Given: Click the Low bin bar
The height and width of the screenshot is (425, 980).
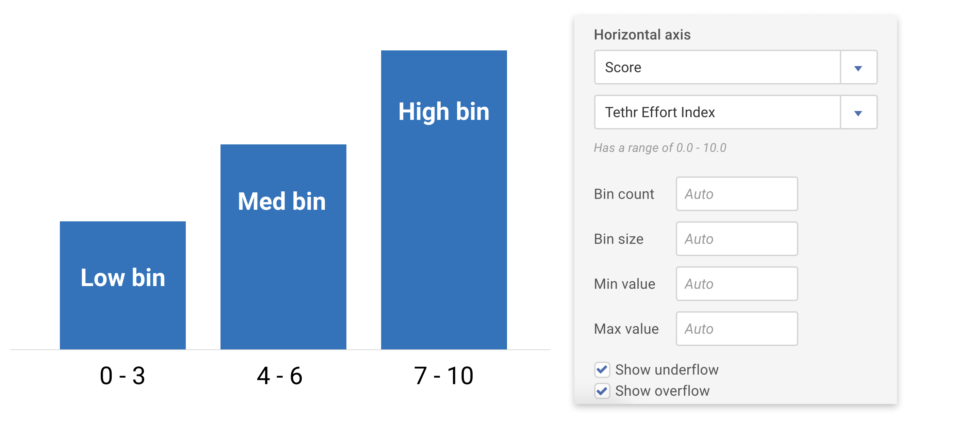Looking at the screenshot, I should [122, 286].
